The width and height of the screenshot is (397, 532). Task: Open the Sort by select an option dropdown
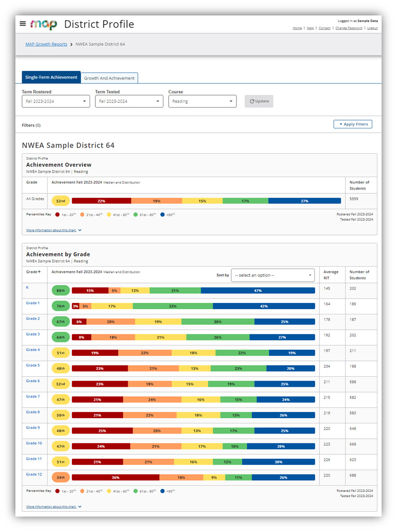[x=273, y=275]
